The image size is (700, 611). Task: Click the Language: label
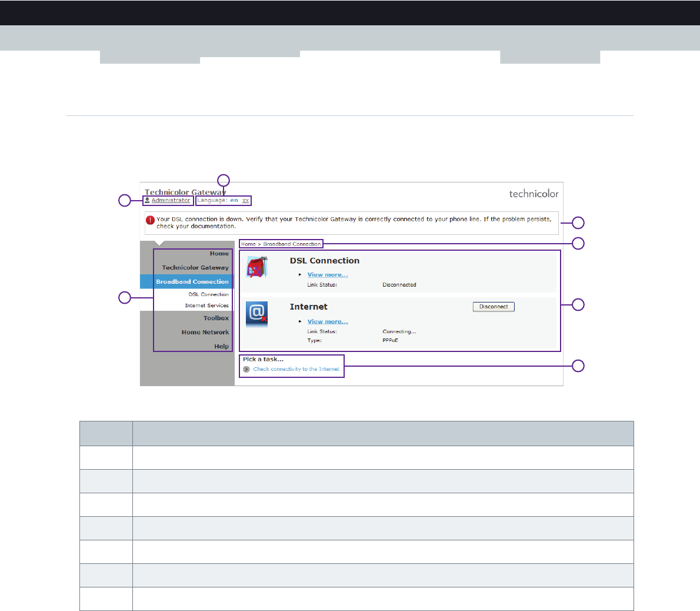[212, 200]
